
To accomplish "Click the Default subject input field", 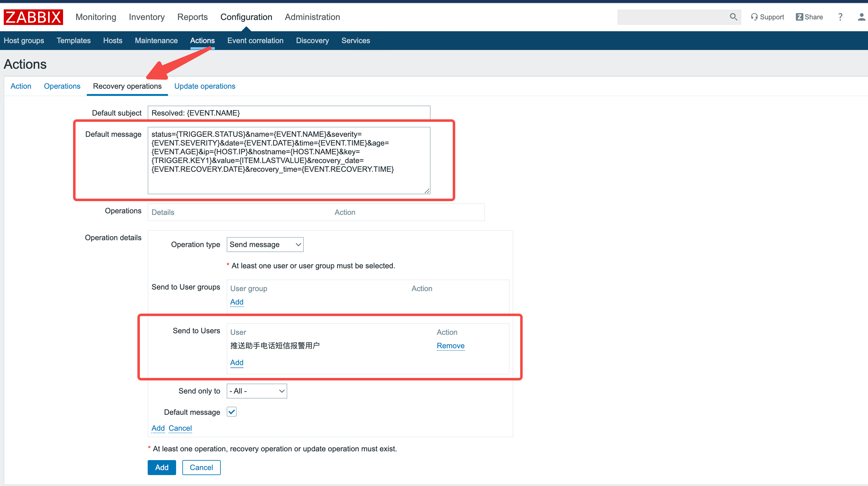I will coord(289,113).
